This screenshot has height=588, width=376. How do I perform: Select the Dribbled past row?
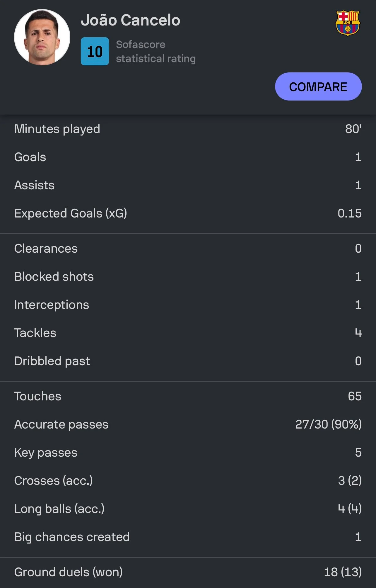188,361
